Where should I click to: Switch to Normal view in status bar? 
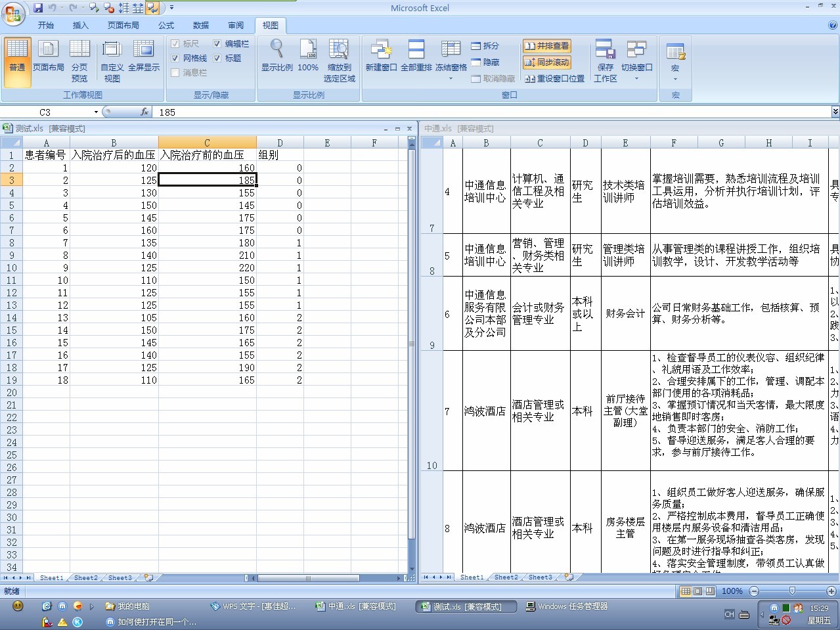[686, 591]
